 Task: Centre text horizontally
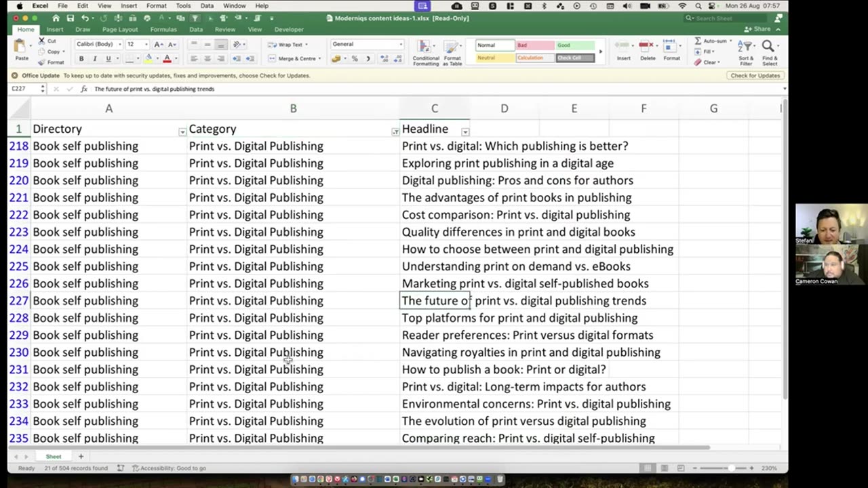point(208,59)
